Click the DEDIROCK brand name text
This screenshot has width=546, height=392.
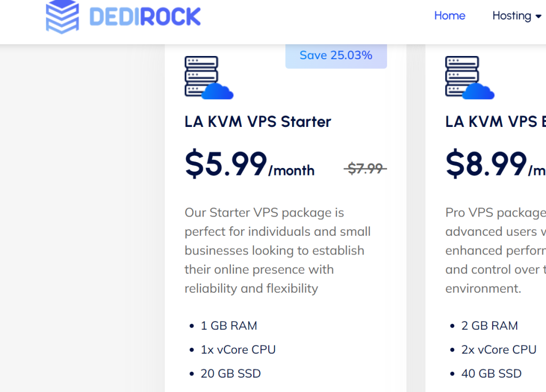(145, 17)
